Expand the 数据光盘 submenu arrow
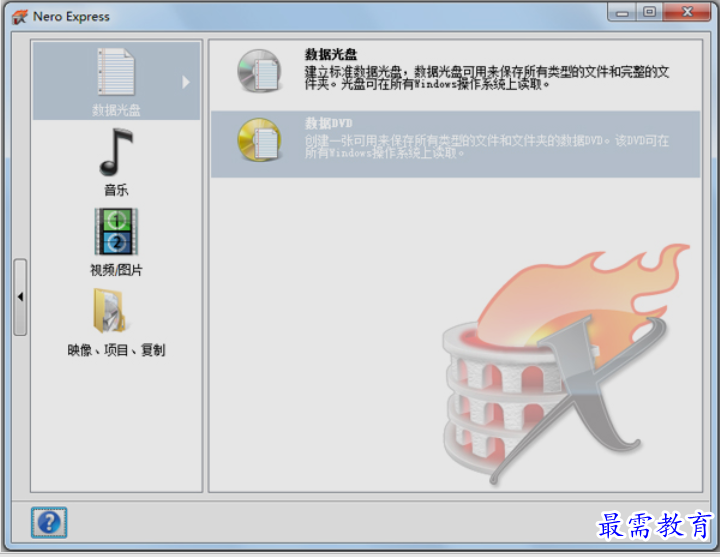The image size is (720, 557). click(186, 82)
